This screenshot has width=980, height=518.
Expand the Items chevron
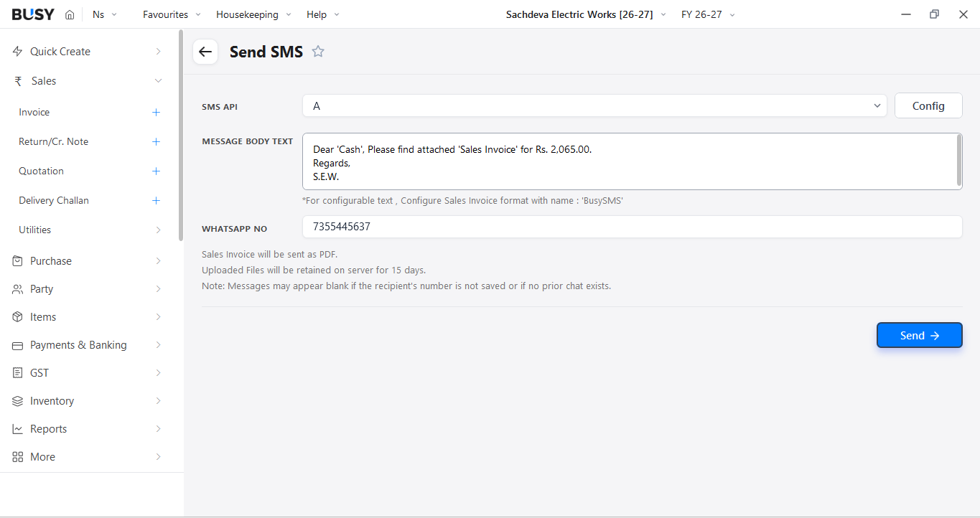pyautogui.click(x=158, y=317)
